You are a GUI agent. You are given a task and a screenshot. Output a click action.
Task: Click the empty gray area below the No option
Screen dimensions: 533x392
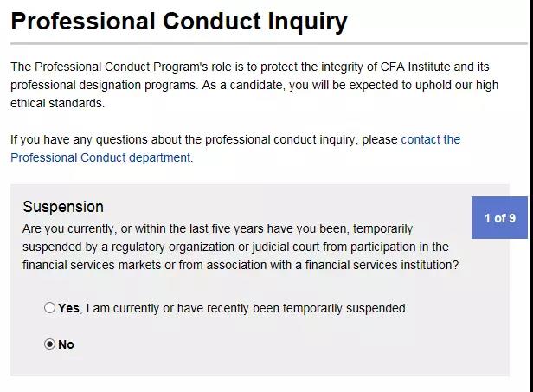260,364
